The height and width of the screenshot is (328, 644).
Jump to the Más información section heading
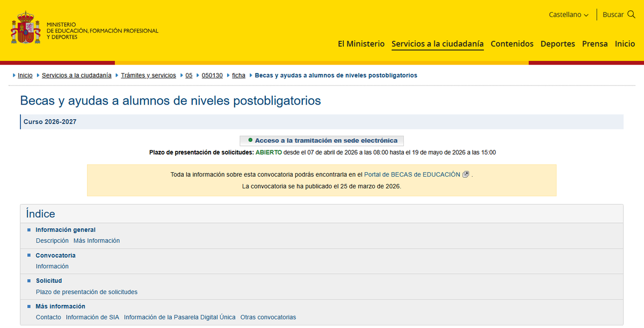pyautogui.click(x=60, y=306)
